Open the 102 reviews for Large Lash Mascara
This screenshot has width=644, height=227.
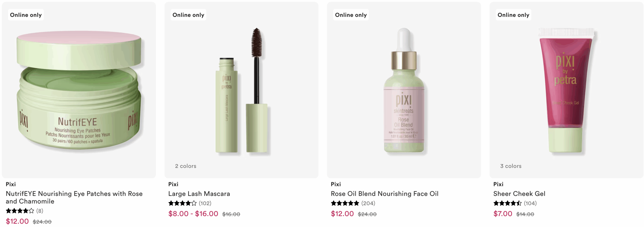click(x=205, y=203)
